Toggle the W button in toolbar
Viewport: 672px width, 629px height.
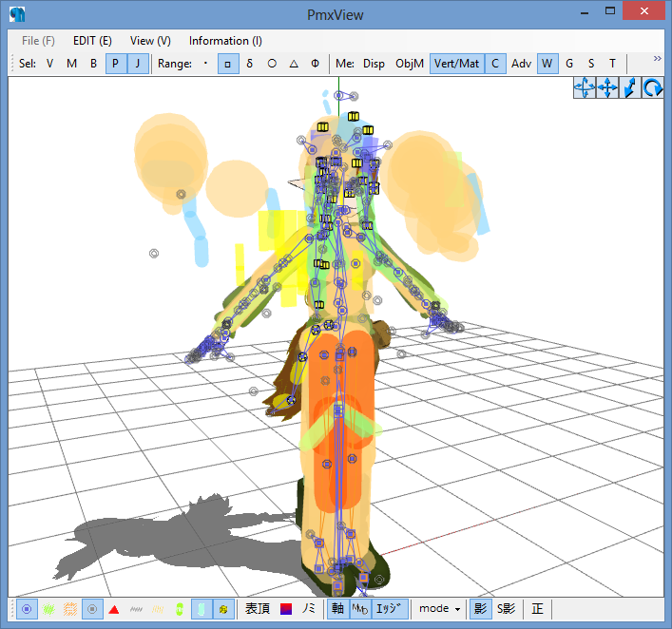coord(547,64)
